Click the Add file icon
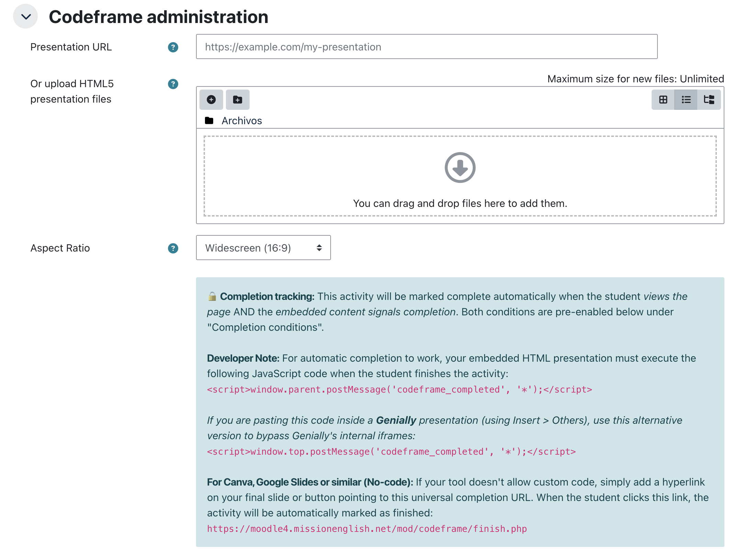The height and width of the screenshot is (560, 734). pyautogui.click(x=211, y=100)
